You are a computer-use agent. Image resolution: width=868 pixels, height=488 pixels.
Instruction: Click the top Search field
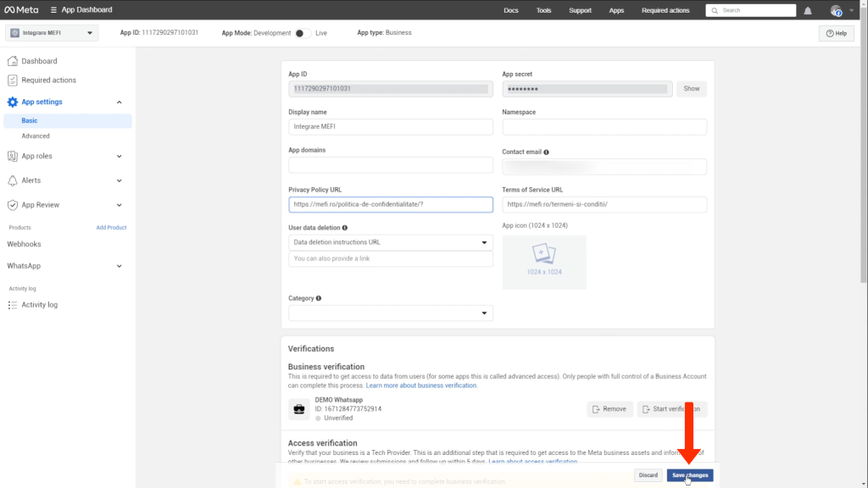[x=751, y=10]
